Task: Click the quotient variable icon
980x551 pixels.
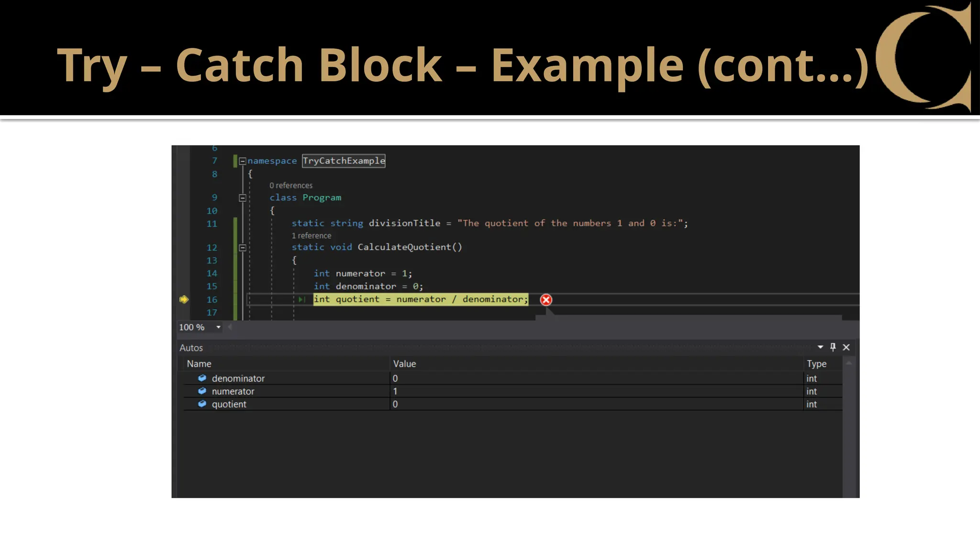Action: point(202,404)
